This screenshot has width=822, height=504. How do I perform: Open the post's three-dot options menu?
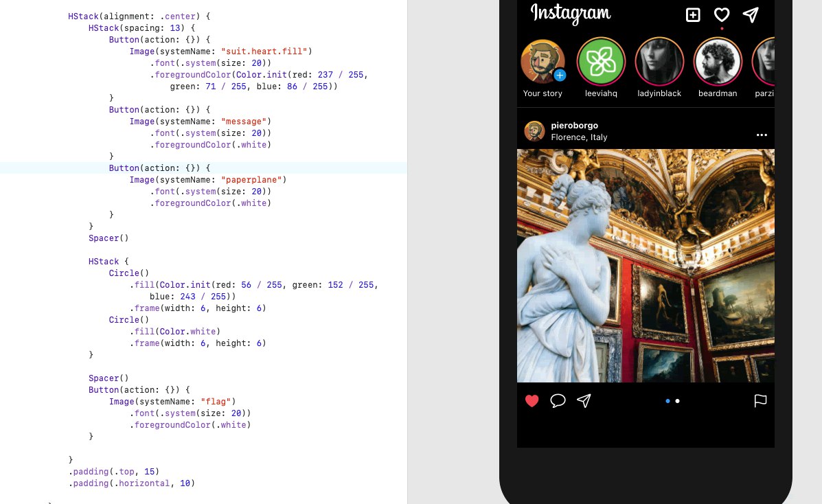(x=762, y=135)
